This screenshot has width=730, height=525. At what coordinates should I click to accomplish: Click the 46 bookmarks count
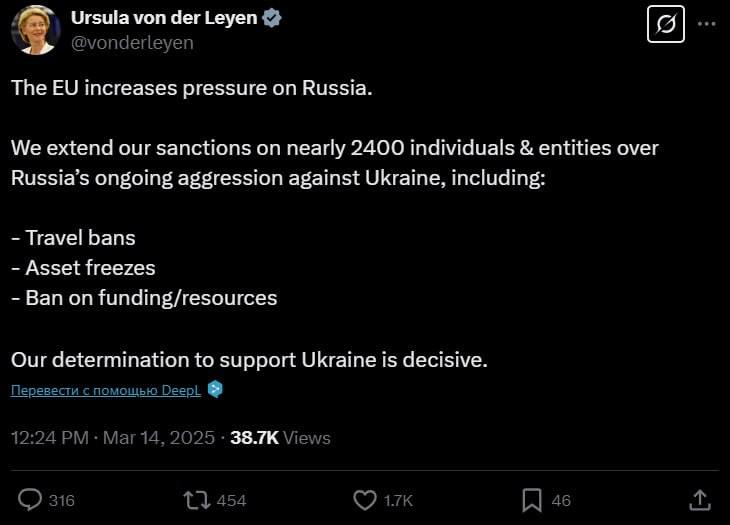tap(561, 500)
